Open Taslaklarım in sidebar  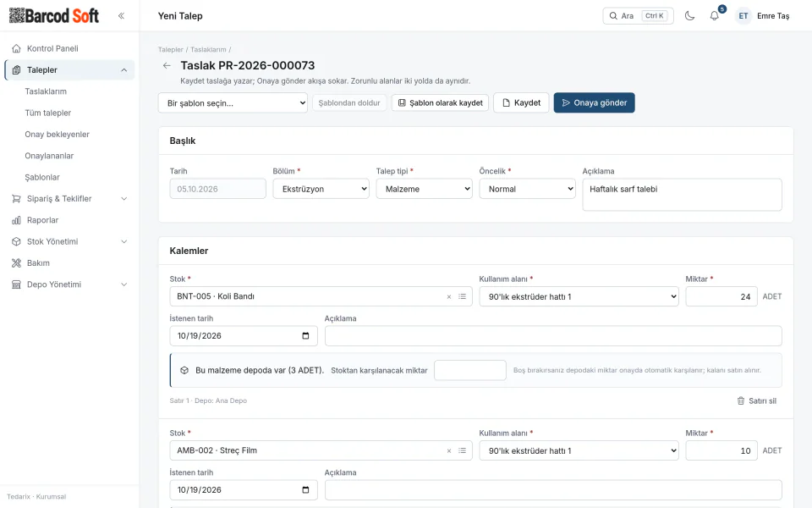click(46, 91)
